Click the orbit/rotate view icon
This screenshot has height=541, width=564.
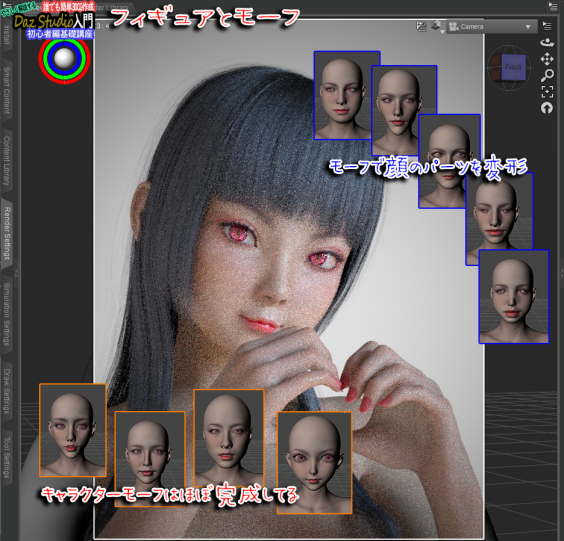[x=547, y=42]
